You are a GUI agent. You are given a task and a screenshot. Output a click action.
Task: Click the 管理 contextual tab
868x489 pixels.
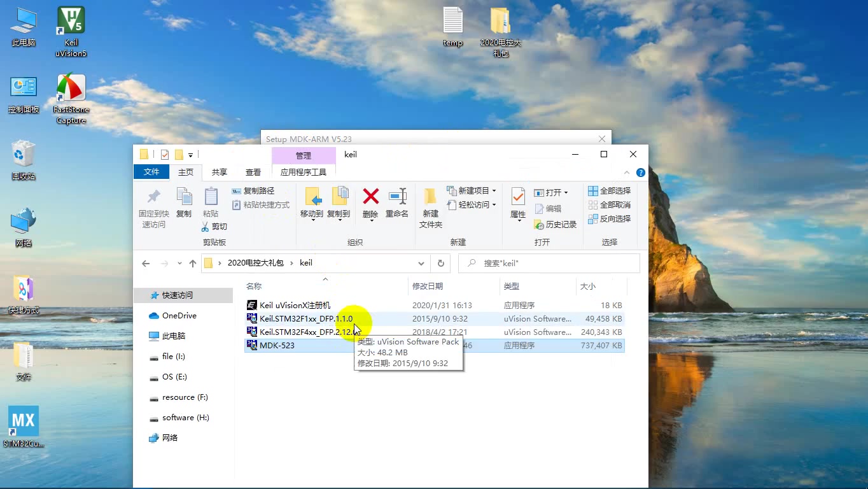pos(304,155)
